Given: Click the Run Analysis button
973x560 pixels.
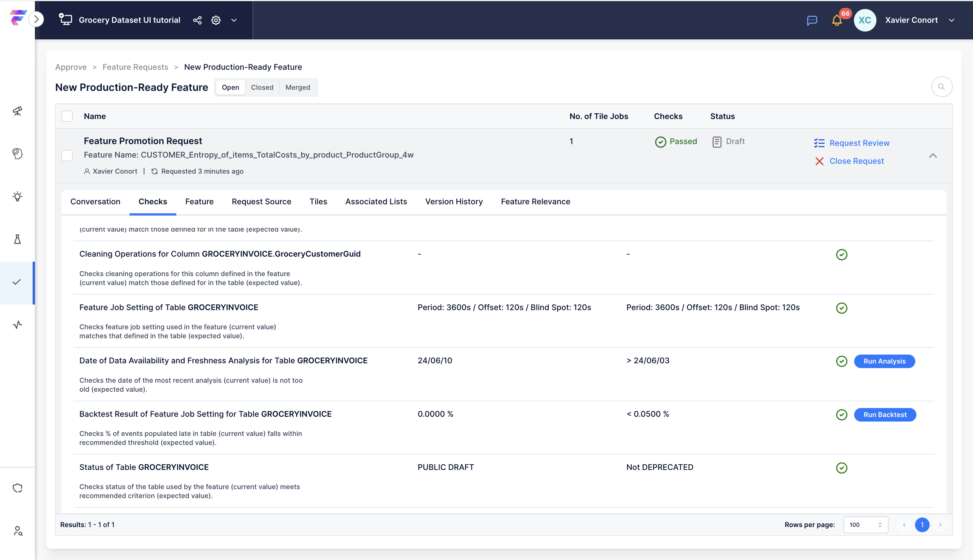Looking at the screenshot, I should click(x=884, y=361).
